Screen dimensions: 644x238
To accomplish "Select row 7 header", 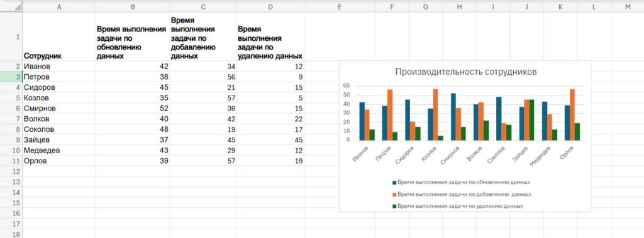I will (x=11, y=119).
